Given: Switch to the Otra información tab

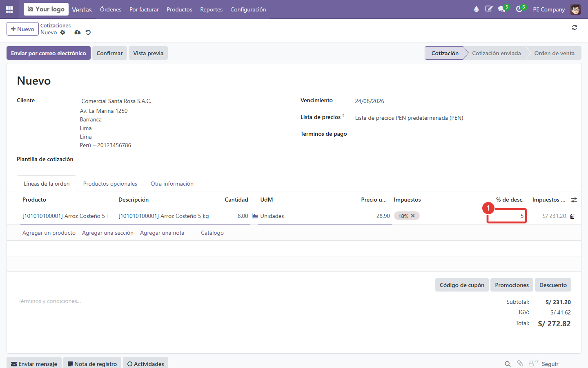Looking at the screenshot, I should [172, 184].
